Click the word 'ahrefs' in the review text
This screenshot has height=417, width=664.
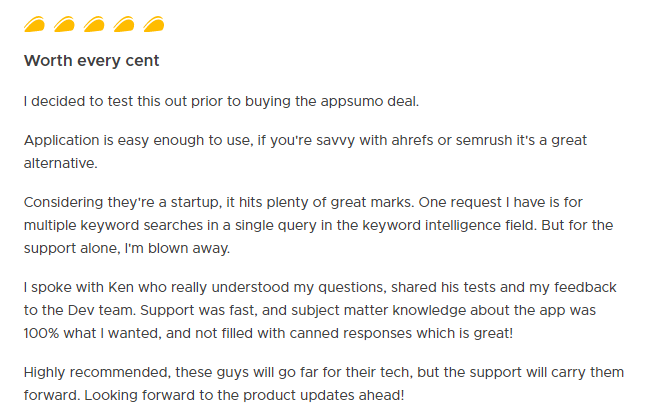(x=412, y=140)
